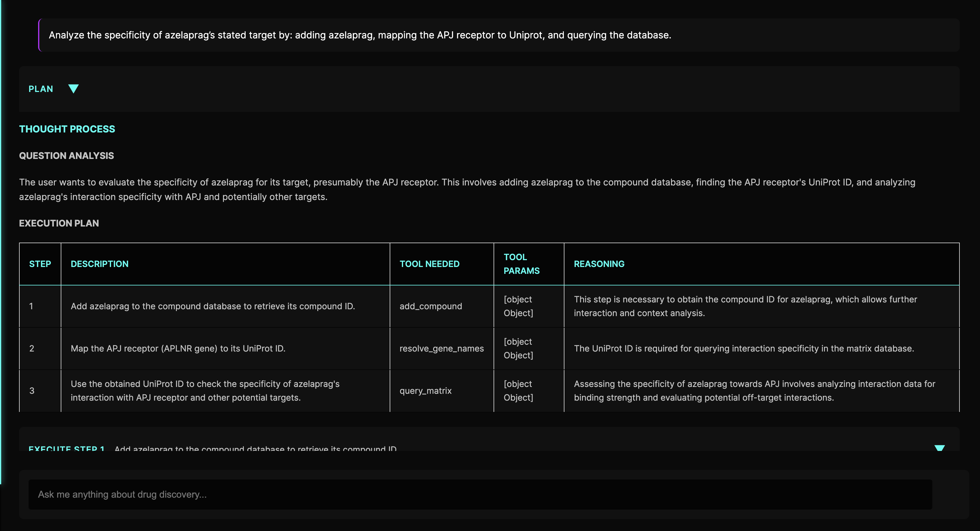Click step 1 tool params object cell
The image size is (980, 531).
click(518, 306)
